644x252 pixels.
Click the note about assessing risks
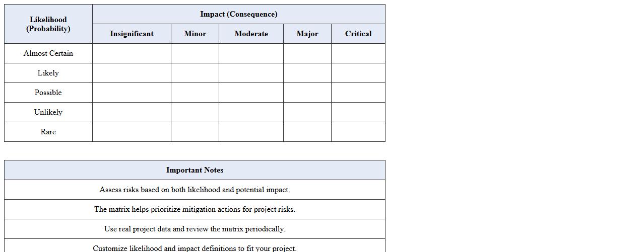pyautogui.click(x=195, y=190)
